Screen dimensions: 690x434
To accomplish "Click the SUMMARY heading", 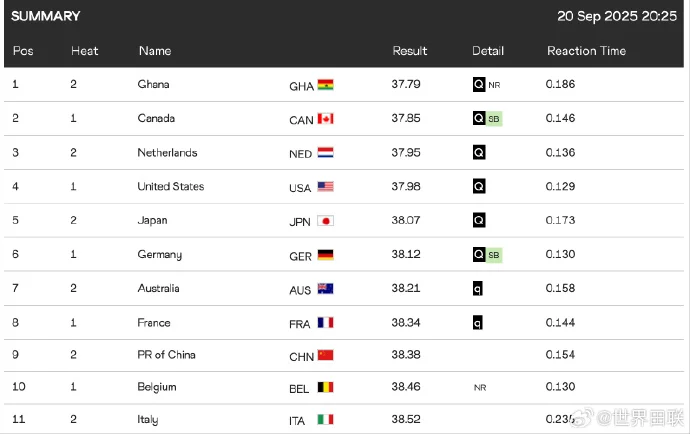I will pos(46,16).
